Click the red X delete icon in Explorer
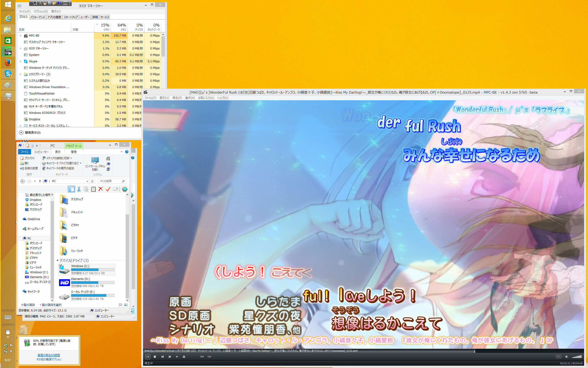 pyautogui.click(x=101, y=189)
